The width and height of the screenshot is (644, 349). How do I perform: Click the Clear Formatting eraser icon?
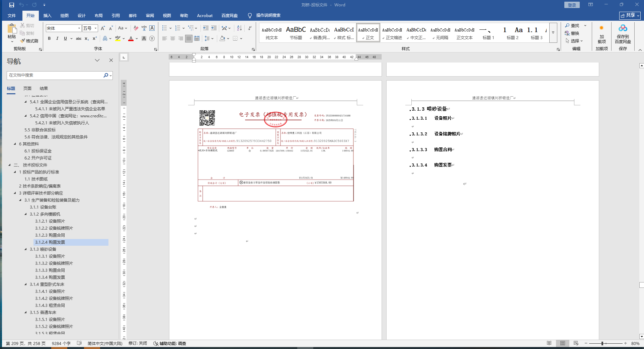(x=136, y=28)
